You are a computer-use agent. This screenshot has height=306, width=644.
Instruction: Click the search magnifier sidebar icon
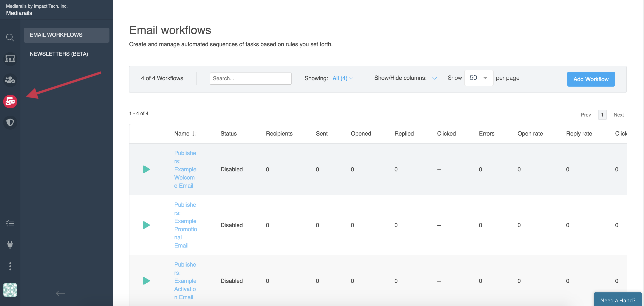click(10, 38)
